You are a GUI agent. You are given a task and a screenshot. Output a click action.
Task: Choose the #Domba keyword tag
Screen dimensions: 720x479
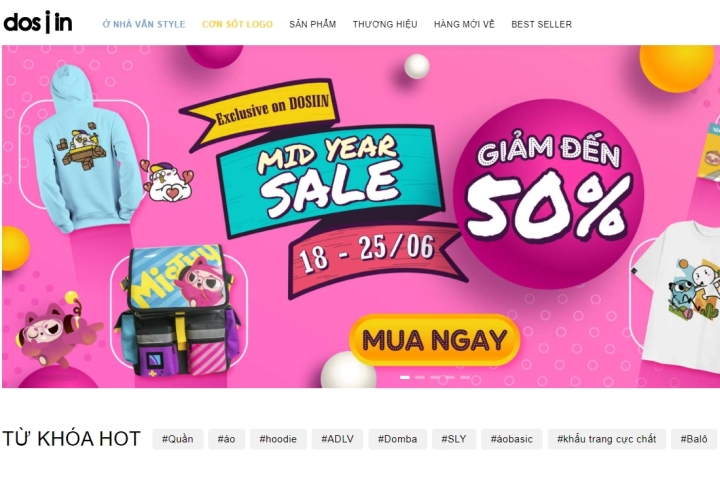[x=398, y=439]
